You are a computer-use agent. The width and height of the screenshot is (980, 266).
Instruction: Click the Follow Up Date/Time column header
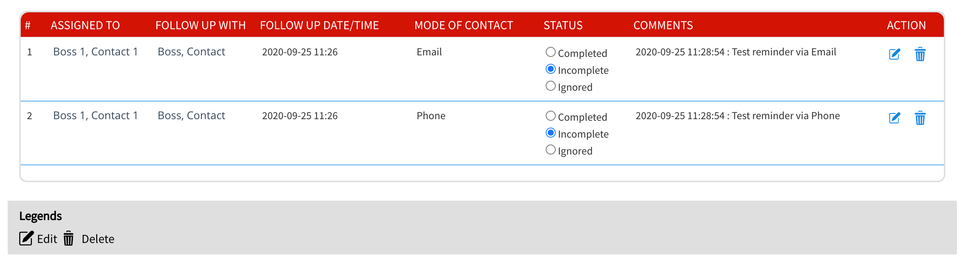click(319, 25)
